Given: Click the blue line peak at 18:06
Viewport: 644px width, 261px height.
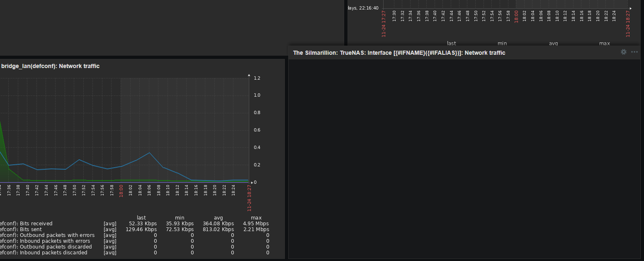Looking at the screenshot, I should [x=149, y=153].
